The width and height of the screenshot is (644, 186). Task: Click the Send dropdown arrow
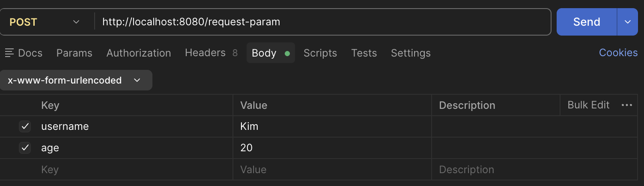[x=628, y=22]
